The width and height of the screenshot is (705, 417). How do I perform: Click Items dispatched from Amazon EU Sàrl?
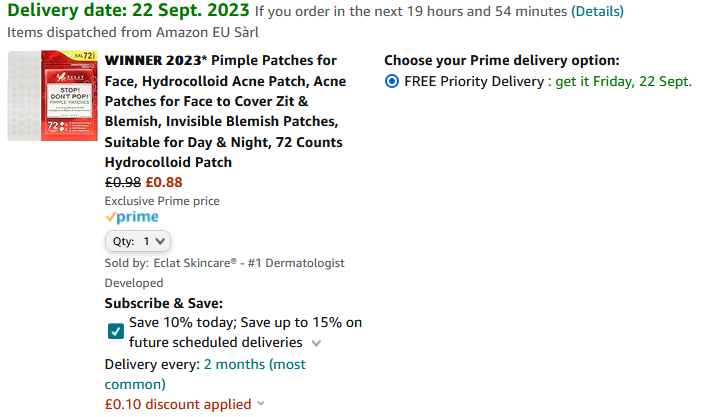pos(133,32)
